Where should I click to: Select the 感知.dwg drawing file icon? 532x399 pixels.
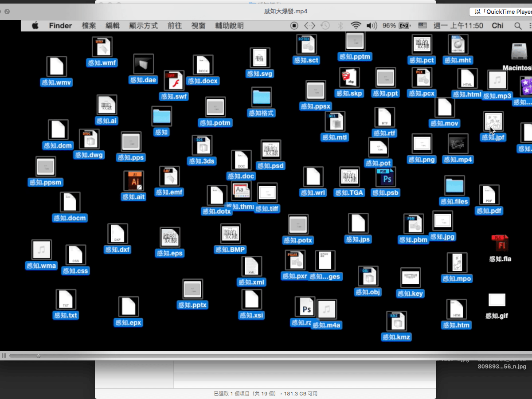click(x=89, y=140)
